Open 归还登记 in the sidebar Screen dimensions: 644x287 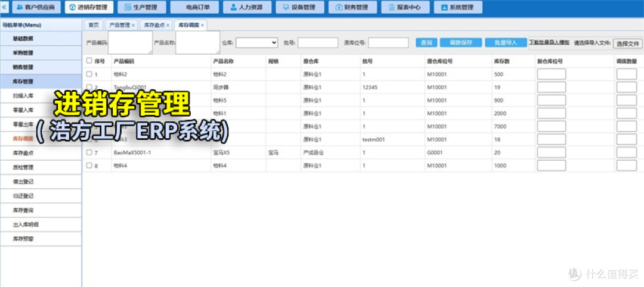[x=41, y=196]
